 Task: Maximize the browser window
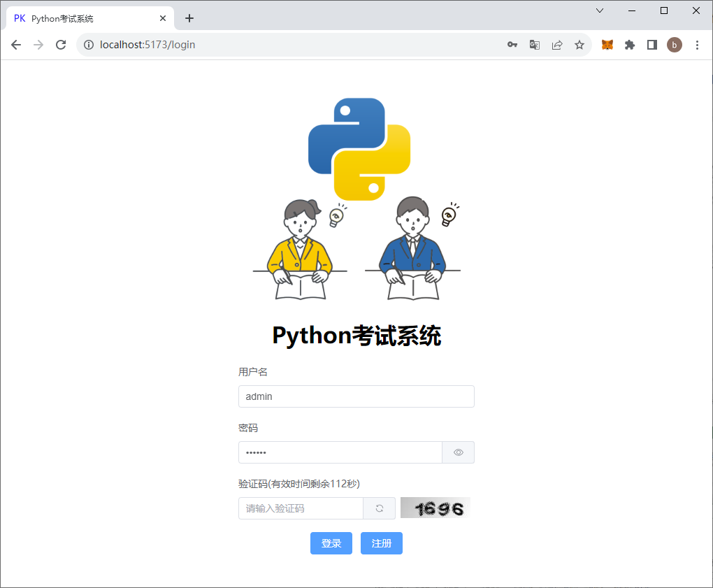click(664, 10)
